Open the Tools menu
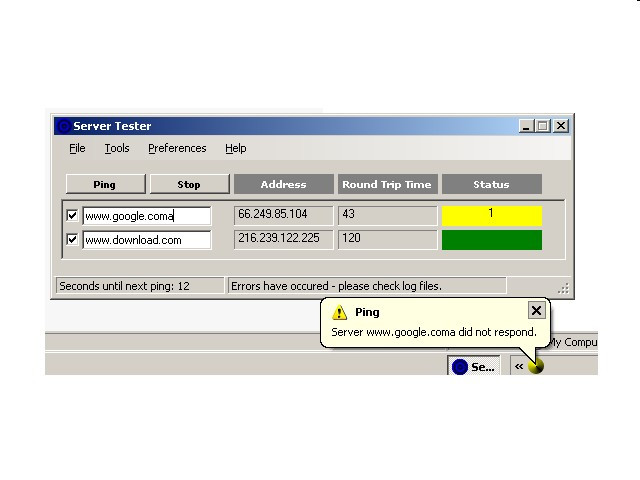The height and width of the screenshot is (480, 640). [x=117, y=148]
